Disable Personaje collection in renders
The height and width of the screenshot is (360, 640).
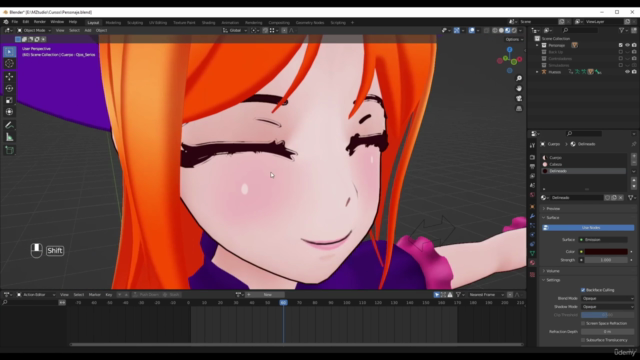point(634,45)
